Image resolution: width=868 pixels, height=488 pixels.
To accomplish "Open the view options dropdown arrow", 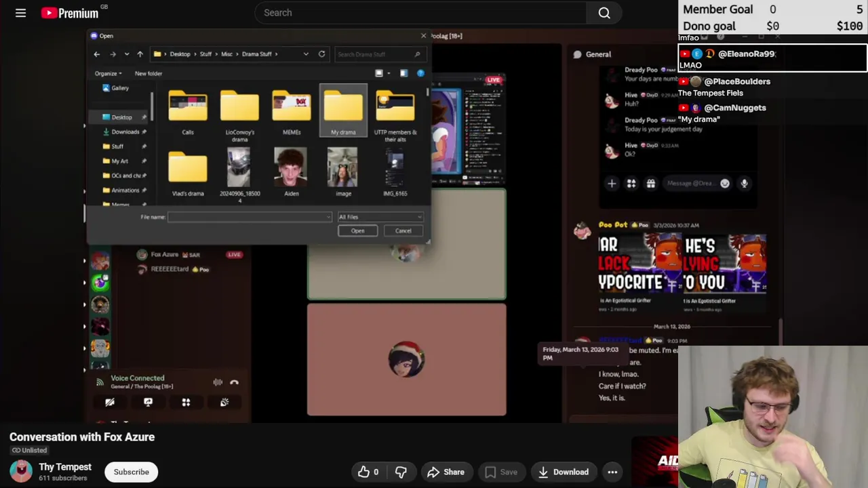I will point(389,73).
